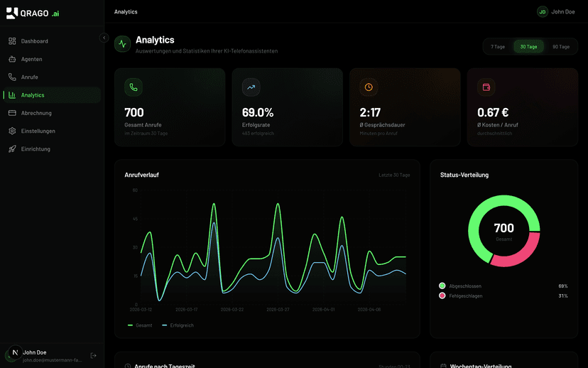The image size is (588, 368).
Task: Open the Anrufe sidebar item
Action: coord(52,77)
